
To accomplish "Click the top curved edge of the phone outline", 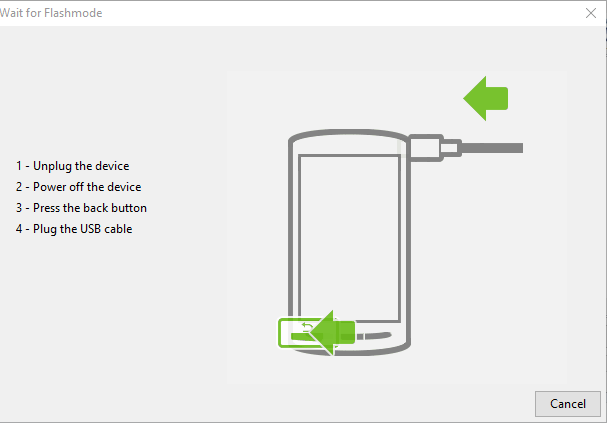I will point(348,134).
